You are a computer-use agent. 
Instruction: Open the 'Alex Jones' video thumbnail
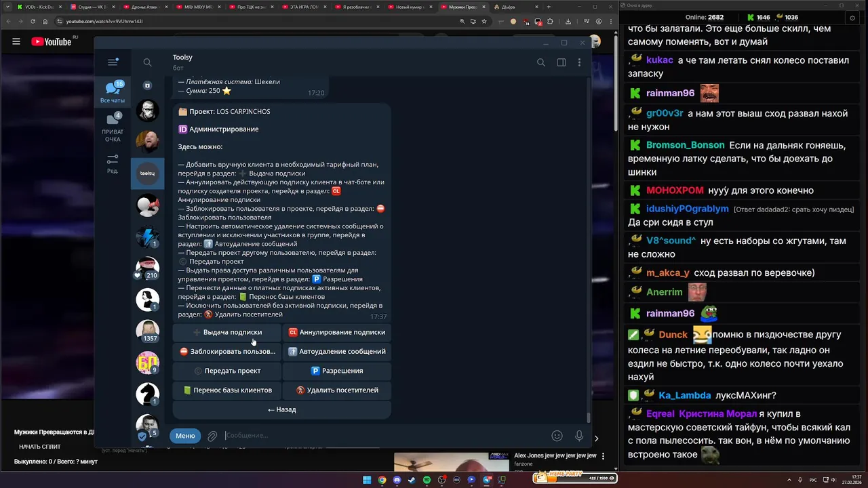pyautogui.click(x=451, y=462)
